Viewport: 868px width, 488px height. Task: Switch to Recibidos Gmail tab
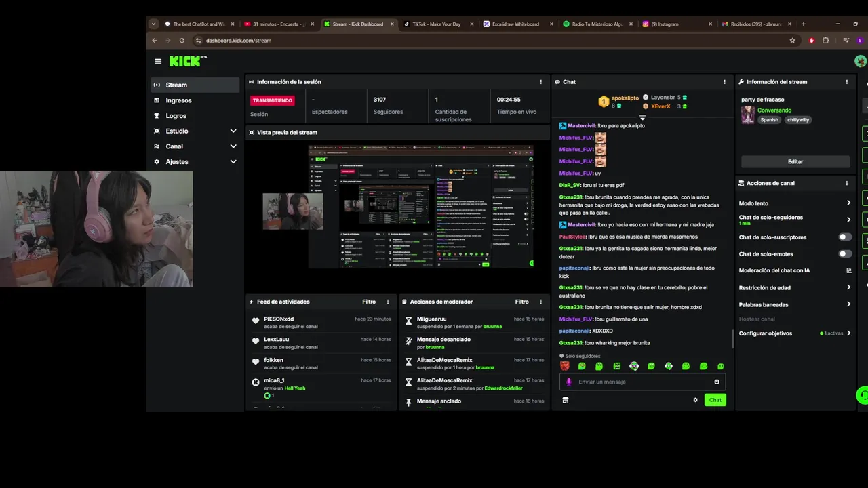pos(755,24)
